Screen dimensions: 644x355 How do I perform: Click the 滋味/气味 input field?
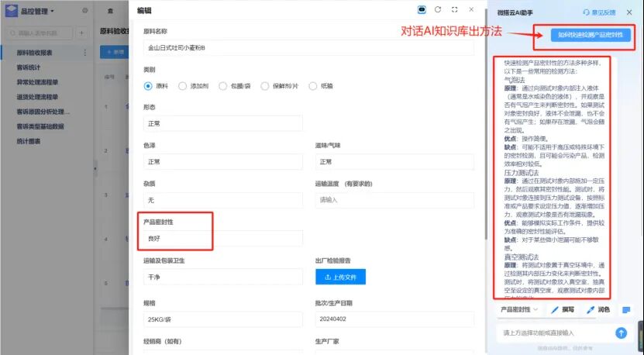394,162
